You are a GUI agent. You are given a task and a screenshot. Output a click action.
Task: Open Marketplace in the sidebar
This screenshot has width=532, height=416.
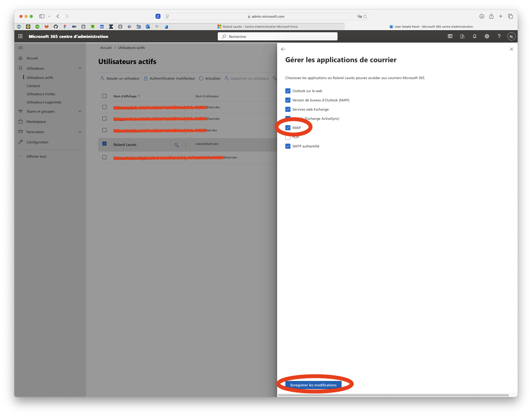[x=36, y=122]
